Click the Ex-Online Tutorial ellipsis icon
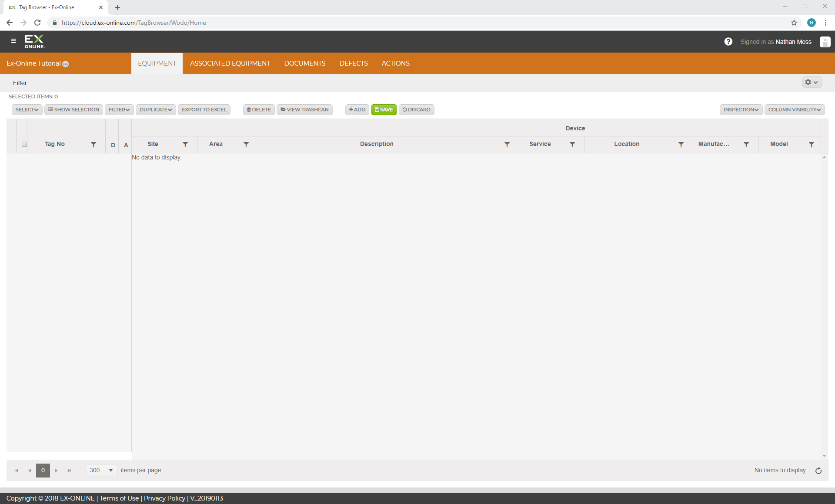 coord(66,64)
